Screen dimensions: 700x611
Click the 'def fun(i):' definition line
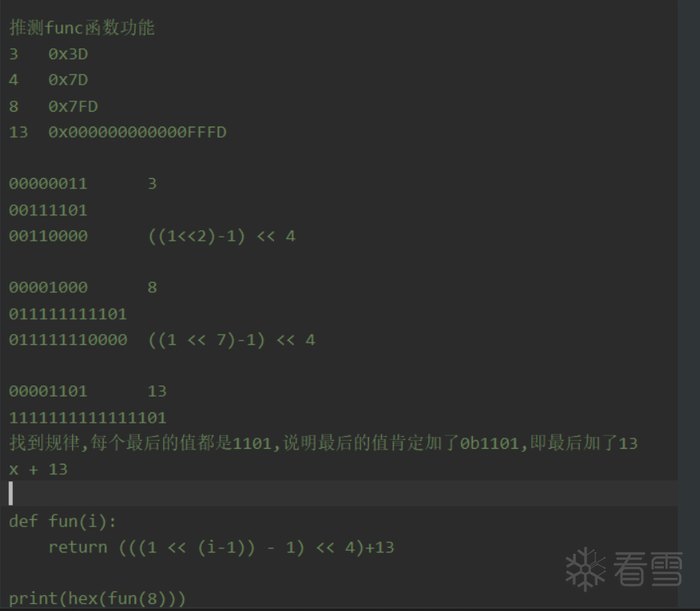point(63,521)
